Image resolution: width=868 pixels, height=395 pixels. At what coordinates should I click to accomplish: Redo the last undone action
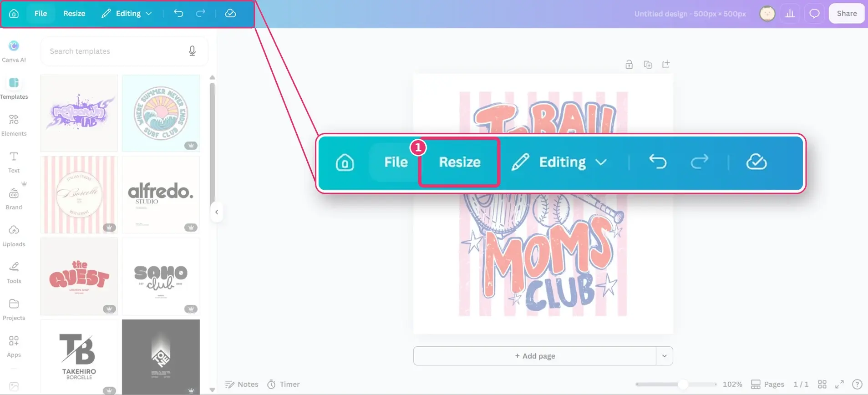pos(200,13)
